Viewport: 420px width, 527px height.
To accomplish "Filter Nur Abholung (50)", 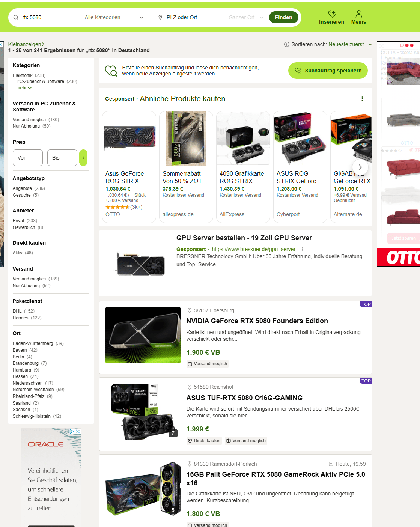I will [x=26, y=126].
